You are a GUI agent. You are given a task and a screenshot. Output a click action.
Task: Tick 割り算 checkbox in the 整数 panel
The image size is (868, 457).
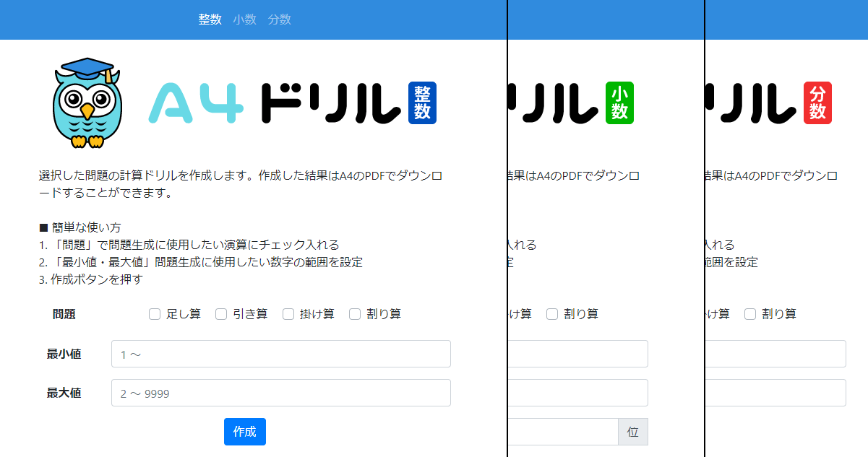355,314
